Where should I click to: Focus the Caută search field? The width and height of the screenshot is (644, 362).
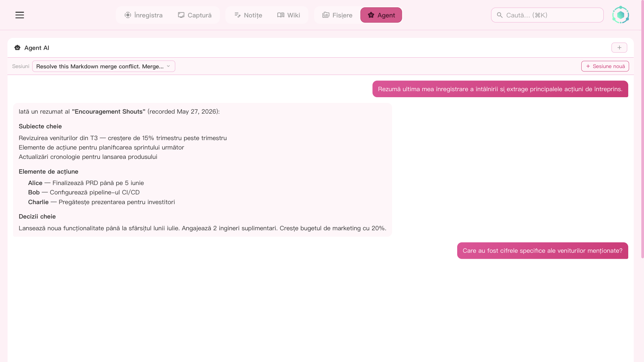point(547,15)
